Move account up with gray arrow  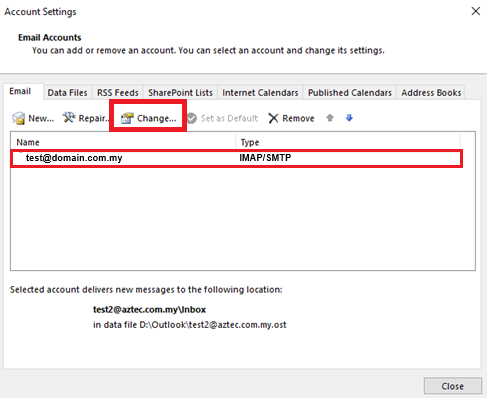[x=330, y=118]
